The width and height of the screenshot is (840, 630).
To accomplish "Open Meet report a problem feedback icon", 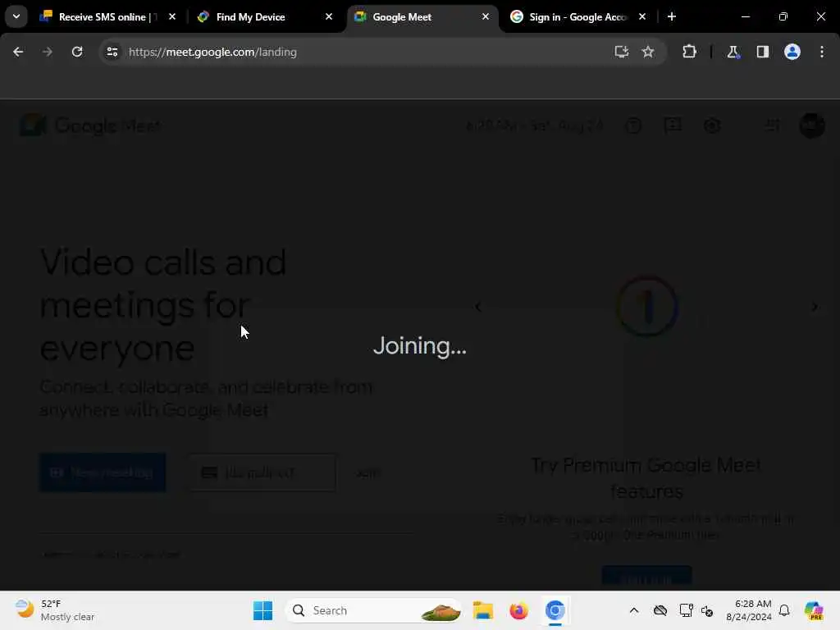I will pos(673,126).
